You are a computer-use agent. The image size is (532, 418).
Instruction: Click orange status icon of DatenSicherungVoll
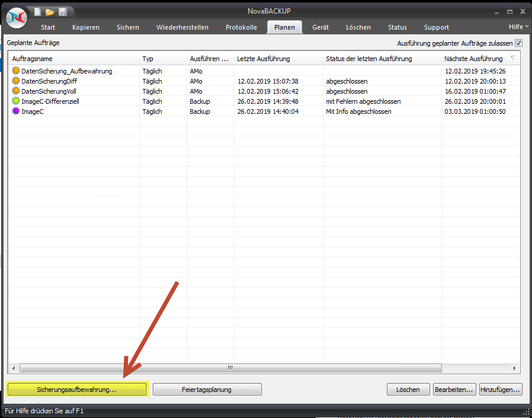pyautogui.click(x=15, y=91)
